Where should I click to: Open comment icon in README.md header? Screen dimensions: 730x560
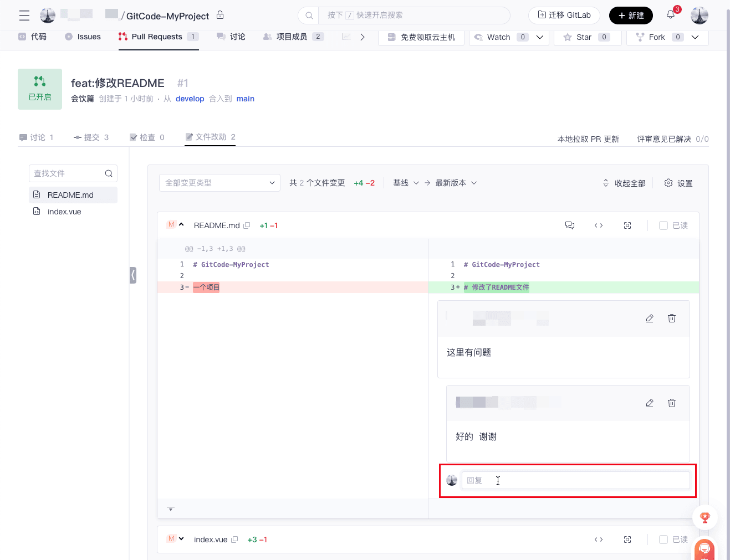tap(570, 225)
